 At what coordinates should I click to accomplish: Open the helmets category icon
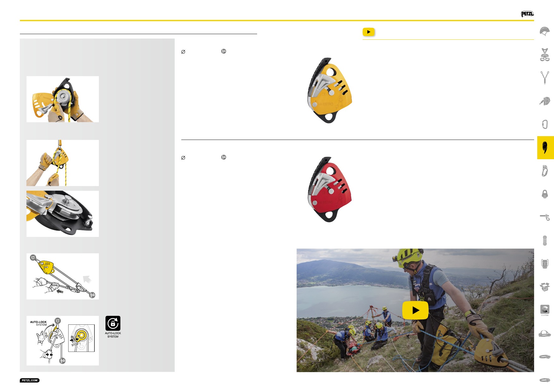pyautogui.click(x=545, y=32)
